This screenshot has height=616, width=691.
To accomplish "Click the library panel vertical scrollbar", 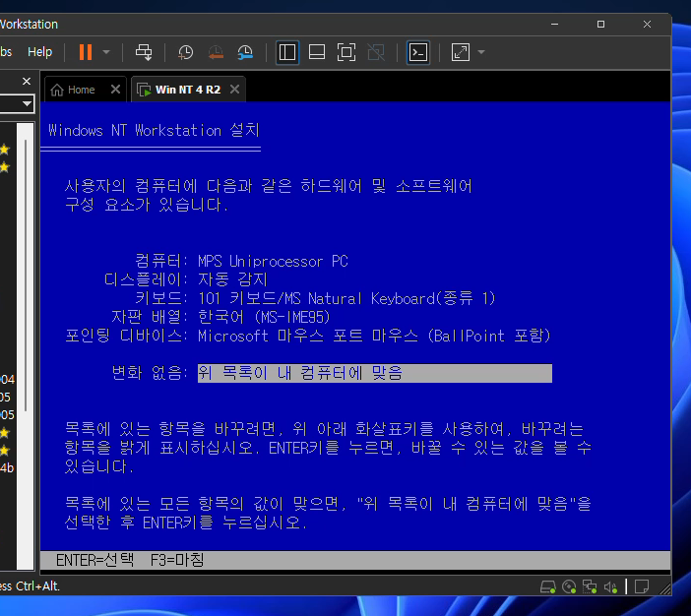I will pos(26,276).
